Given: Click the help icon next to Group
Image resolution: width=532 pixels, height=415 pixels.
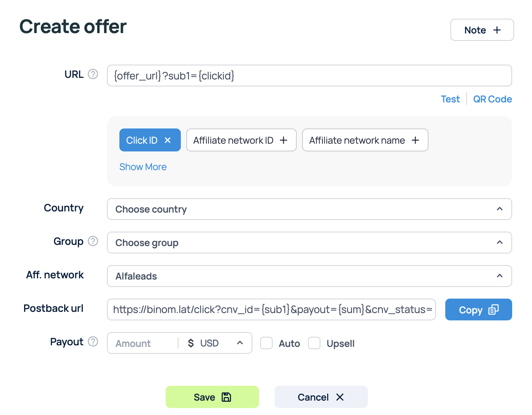Looking at the screenshot, I should click(x=93, y=241).
